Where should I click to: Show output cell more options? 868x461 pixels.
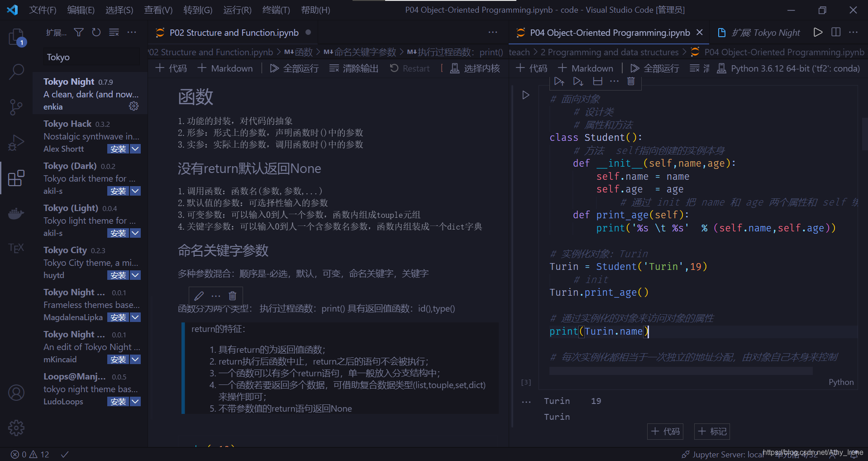coord(526,402)
